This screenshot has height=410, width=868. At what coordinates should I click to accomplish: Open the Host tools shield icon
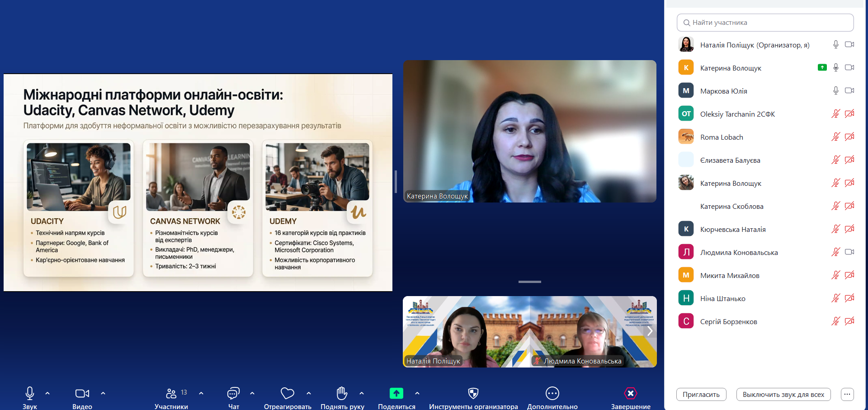473,393
